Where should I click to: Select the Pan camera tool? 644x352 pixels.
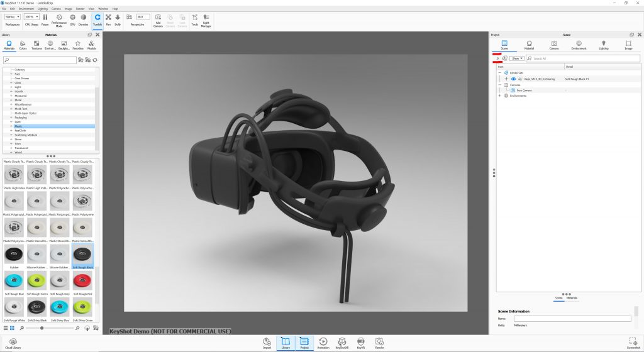pos(108,19)
